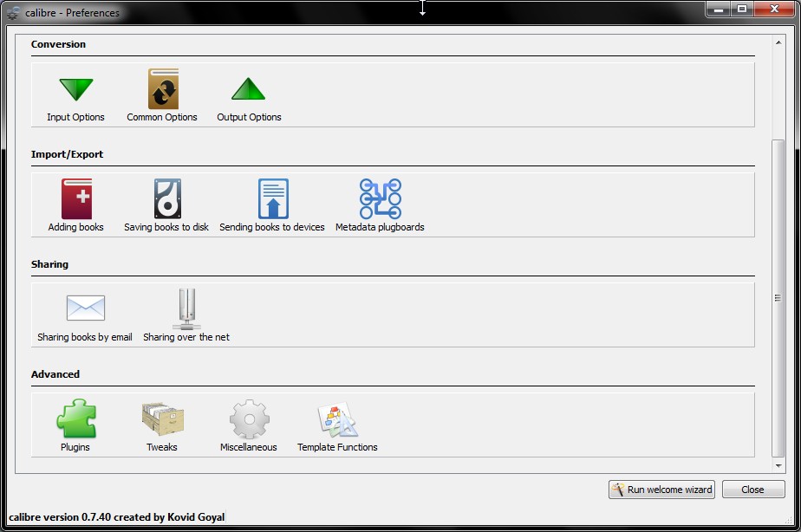This screenshot has width=801, height=532.
Task: Click the 'Adding books' label text
Action: (x=75, y=227)
